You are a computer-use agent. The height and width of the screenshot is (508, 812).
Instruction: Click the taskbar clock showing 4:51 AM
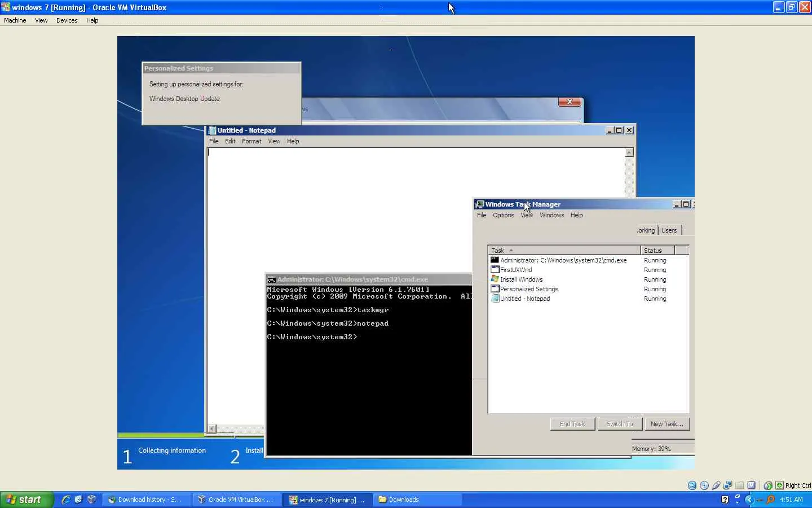pyautogui.click(x=792, y=500)
